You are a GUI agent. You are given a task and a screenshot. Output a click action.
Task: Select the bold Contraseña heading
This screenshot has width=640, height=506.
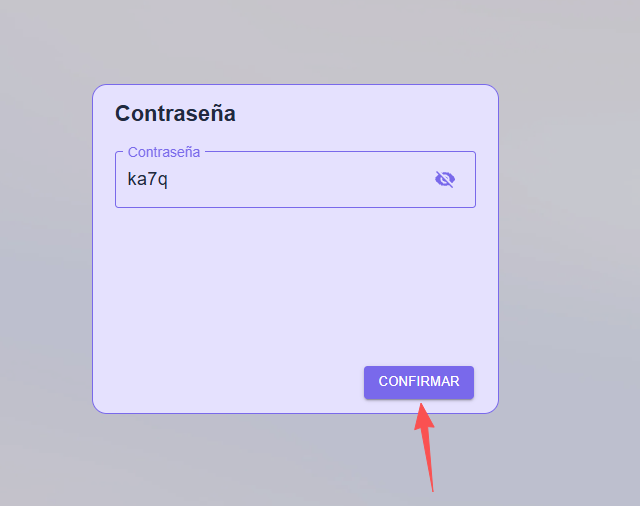[x=175, y=113]
